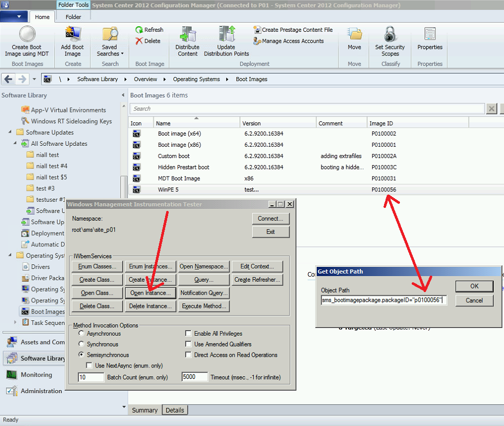Click icon of WinPE 5 row
The width and height of the screenshot is (504, 426).
pyautogui.click(x=136, y=189)
